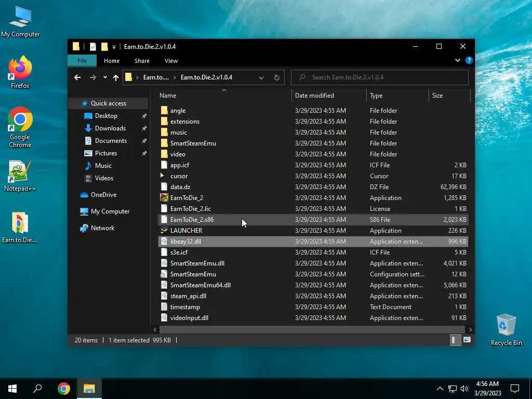The image size is (532, 399).
Task: Select the cursor file icon
Action: click(163, 176)
